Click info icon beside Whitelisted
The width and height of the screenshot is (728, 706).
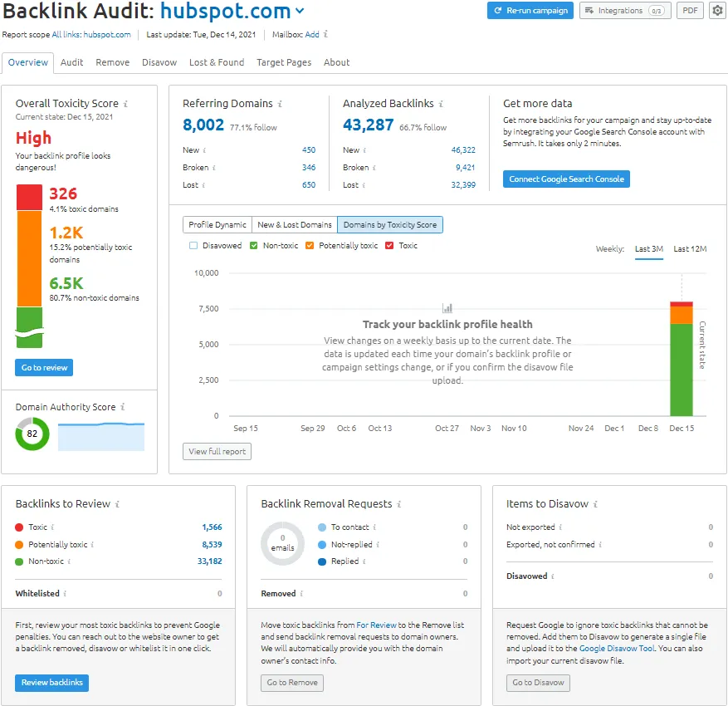(x=65, y=594)
